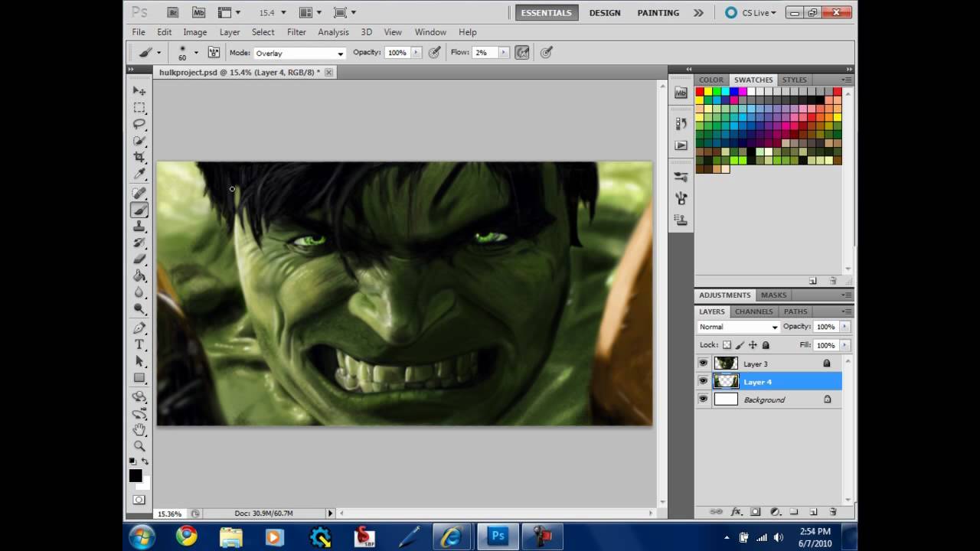The image size is (980, 551).
Task: Create a new layer
Action: click(813, 511)
